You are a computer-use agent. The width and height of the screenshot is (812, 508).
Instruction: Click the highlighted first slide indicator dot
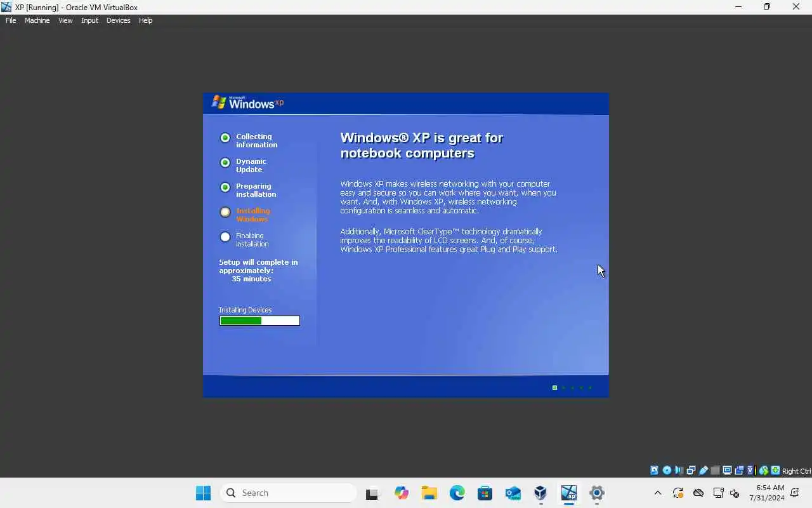pos(554,387)
